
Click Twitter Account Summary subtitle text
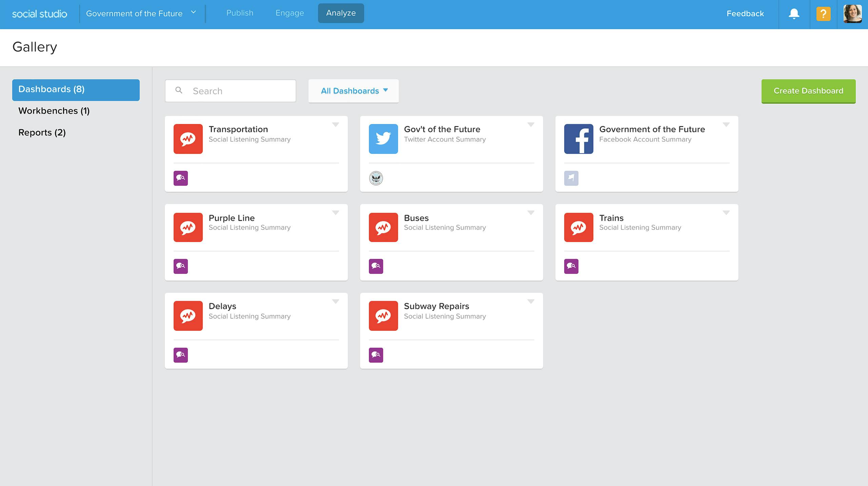click(445, 139)
